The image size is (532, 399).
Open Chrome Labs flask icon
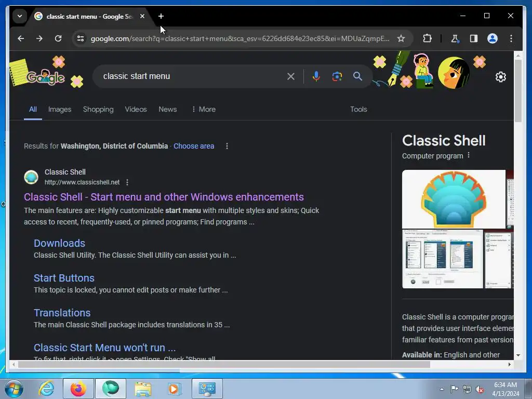(x=455, y=38)
